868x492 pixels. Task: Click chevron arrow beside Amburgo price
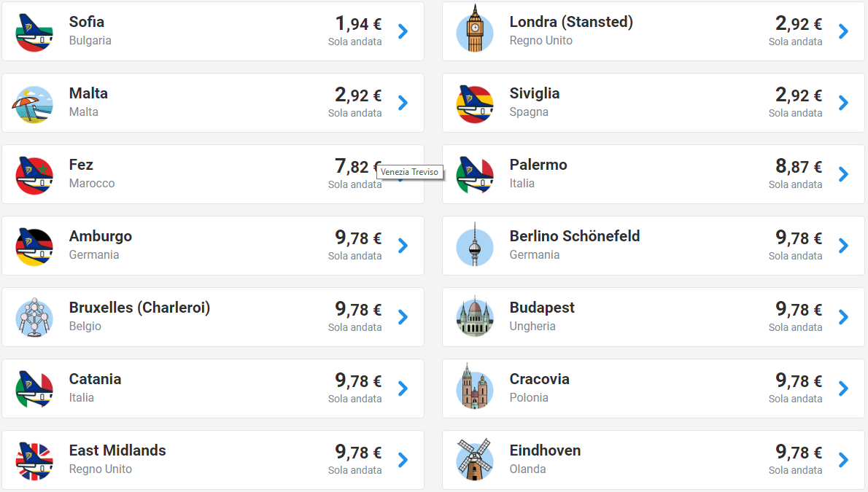pos(403,246)
